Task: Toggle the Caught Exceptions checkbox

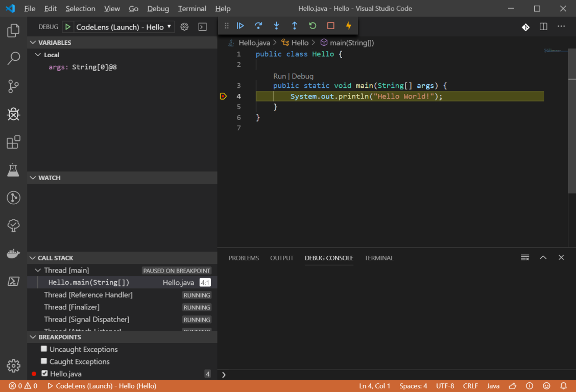Action: (x=44, y=361)
